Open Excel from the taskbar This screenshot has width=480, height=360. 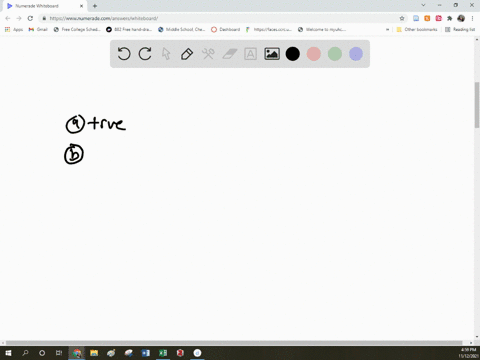click(163, 353)
